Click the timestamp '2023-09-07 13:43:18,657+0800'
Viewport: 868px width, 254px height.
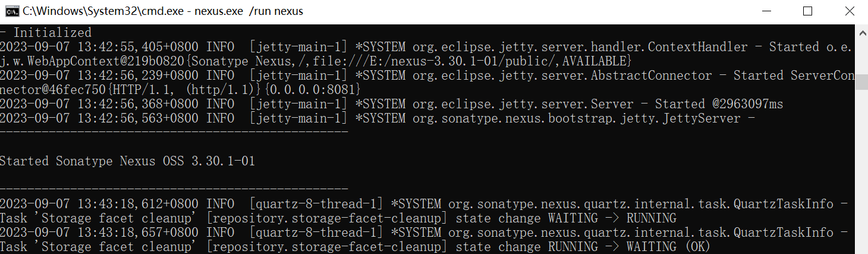(x=99, y=233)
